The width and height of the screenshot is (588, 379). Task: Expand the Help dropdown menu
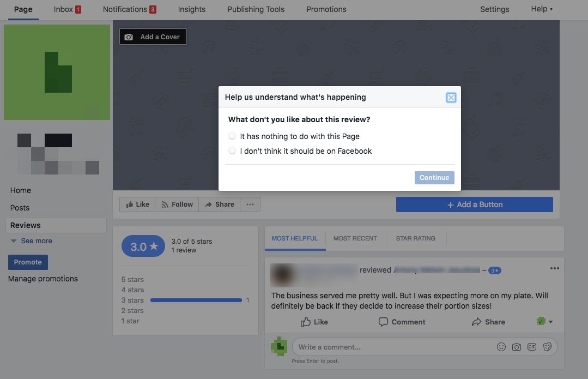click(541, 9)
